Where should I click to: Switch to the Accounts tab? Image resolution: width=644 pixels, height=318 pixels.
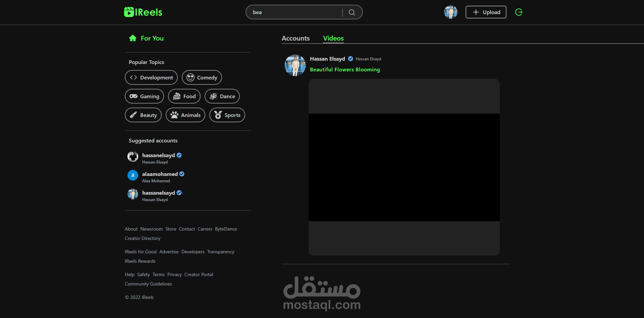(296, 38)
